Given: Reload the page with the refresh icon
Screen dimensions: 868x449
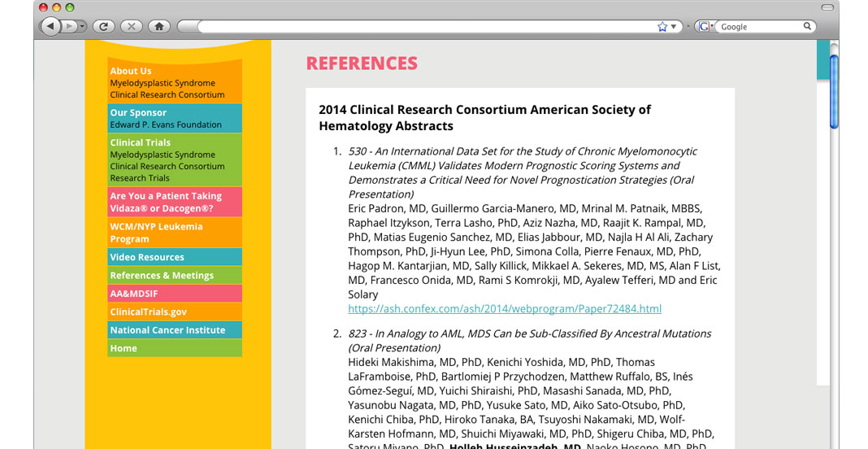Looking at the screenshot, I should pos(103,26).
